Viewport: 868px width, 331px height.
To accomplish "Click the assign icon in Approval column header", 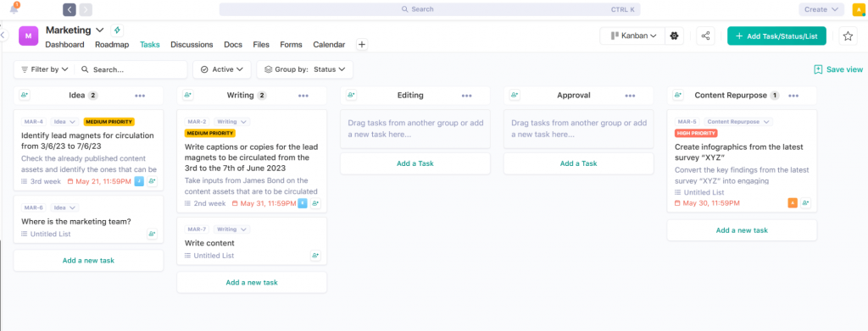I will tap(515, 95).
